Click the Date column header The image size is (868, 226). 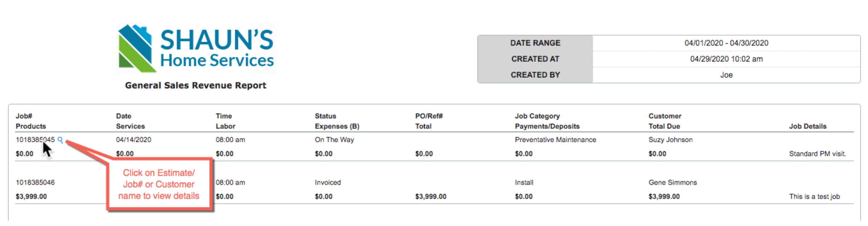(x=123, y=116)
